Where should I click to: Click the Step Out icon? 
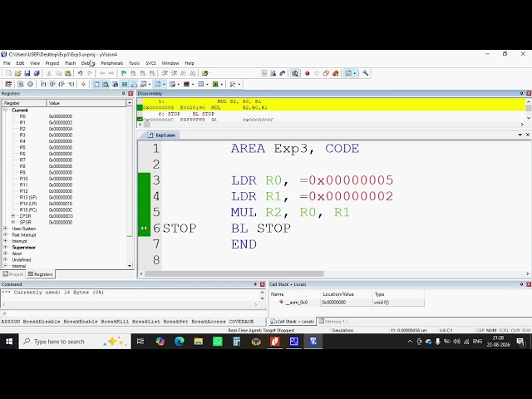click(62, 84)
